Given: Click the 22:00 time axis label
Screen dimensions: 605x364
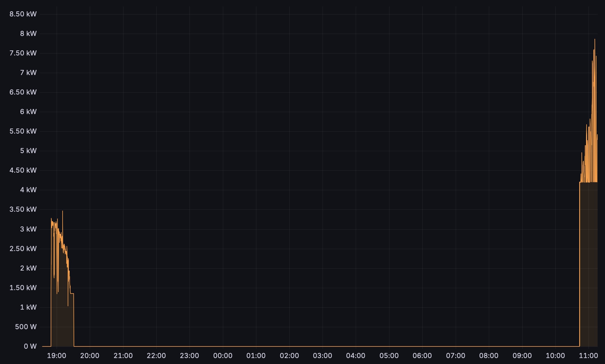Looking at the screenshot, I should 156,356.
